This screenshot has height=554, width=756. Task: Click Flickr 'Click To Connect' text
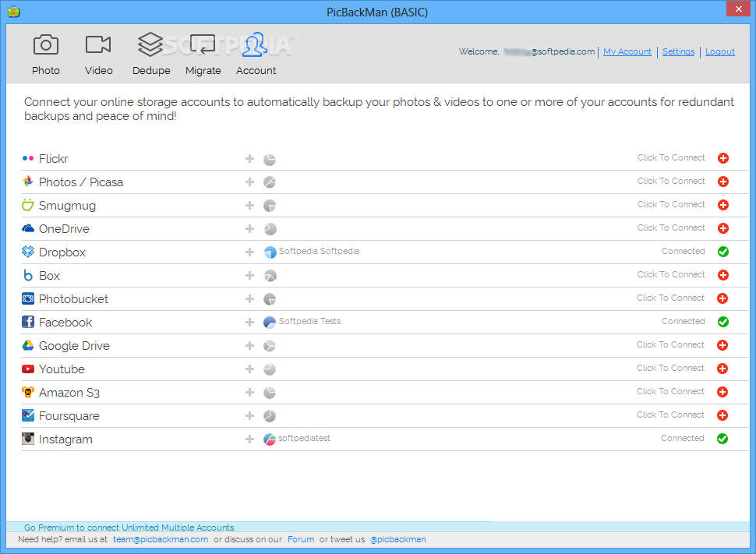[671, 157]
